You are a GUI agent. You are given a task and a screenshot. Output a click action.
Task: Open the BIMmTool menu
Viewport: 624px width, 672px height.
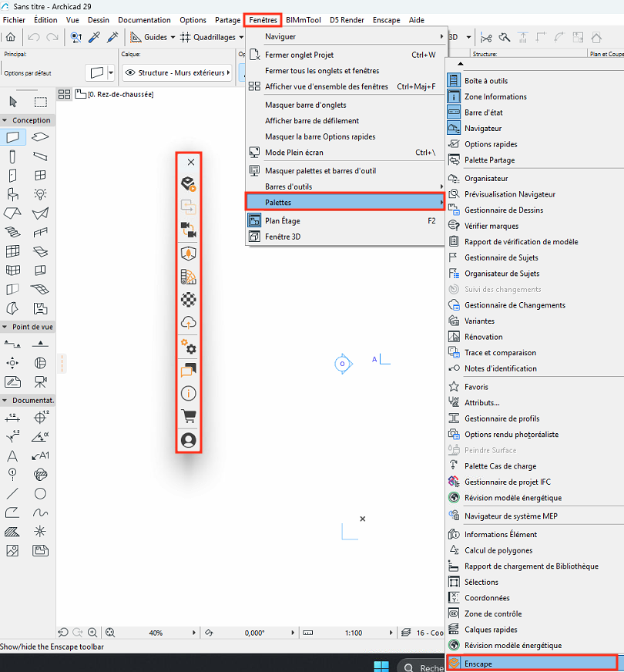[x=304, y=20]
